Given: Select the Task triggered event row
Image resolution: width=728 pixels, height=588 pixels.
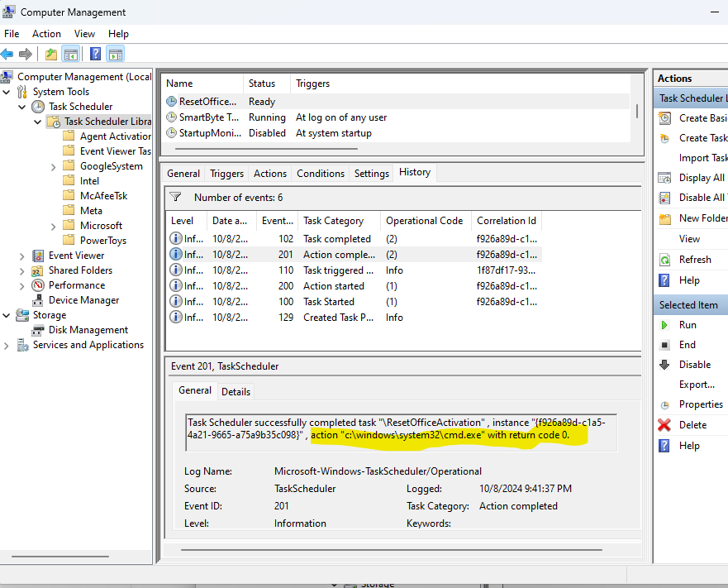Looking at the screenshot, I should click(354, 270).
